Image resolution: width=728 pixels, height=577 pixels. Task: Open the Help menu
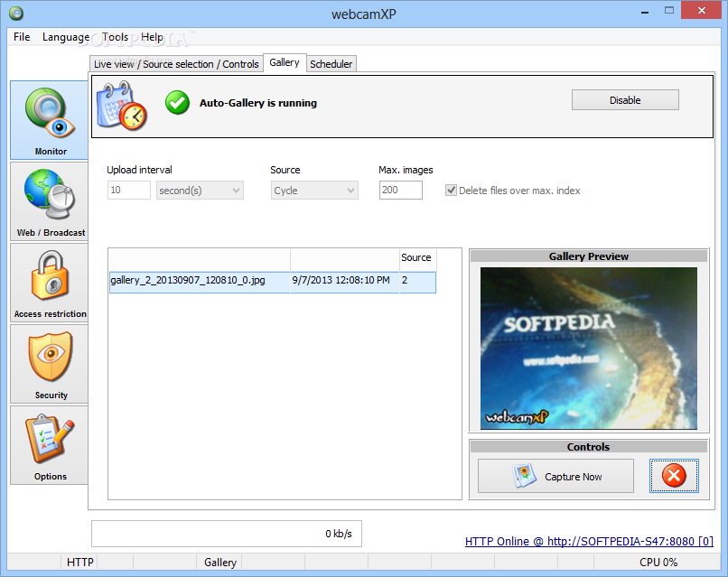[x=153, y=37]
